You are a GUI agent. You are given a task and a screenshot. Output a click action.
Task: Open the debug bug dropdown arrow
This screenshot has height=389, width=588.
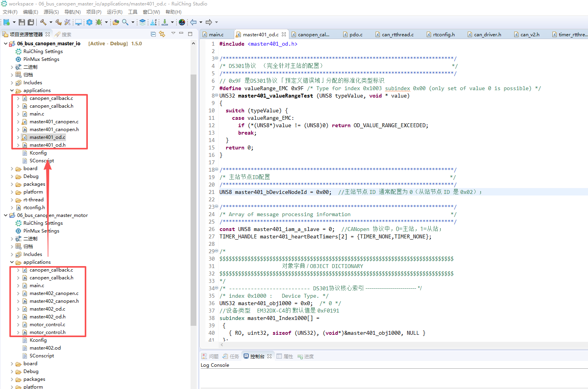(x=106, y=22)
